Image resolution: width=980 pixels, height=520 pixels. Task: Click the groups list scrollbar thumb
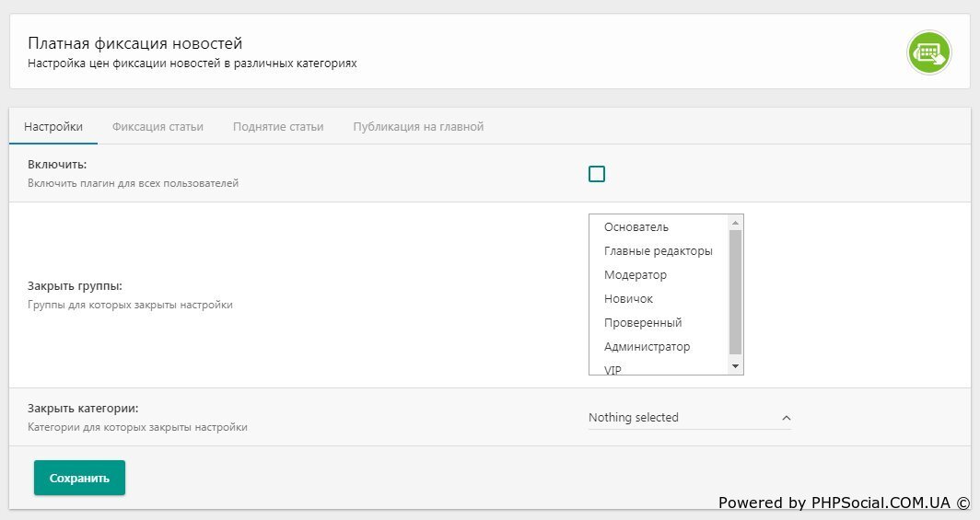[x=735, y=291]
